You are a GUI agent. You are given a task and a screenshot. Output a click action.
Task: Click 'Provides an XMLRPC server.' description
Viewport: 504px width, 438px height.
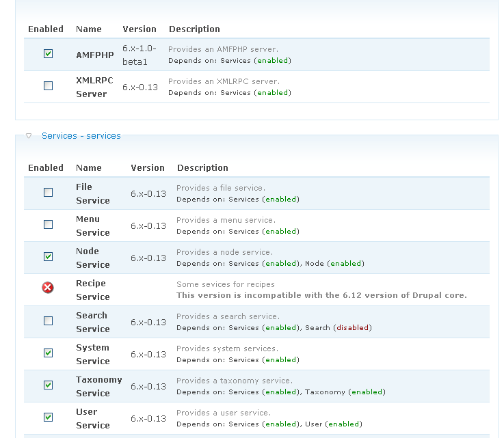(x=224, y=81)
